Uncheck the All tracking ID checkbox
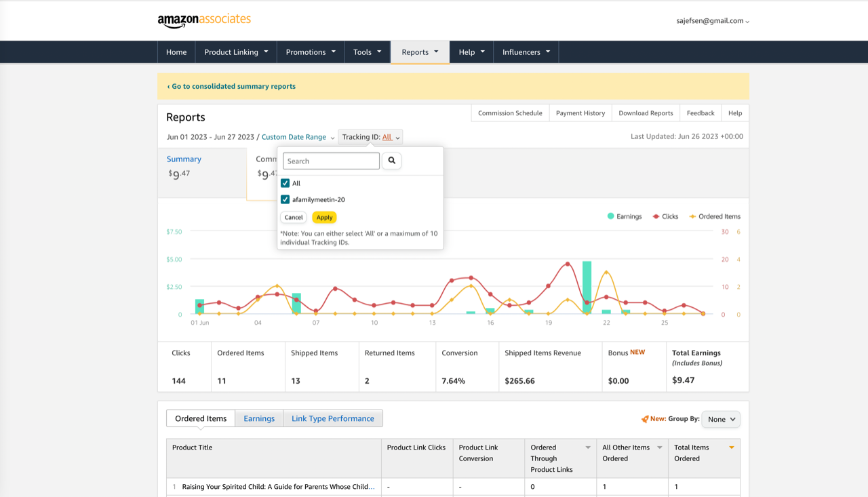This screenshot has width=868, height=497. pos(285,183)
